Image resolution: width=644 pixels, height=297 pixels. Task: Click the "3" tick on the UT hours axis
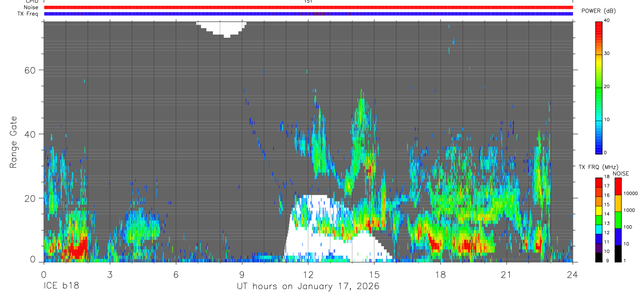[x=110, y=274]
